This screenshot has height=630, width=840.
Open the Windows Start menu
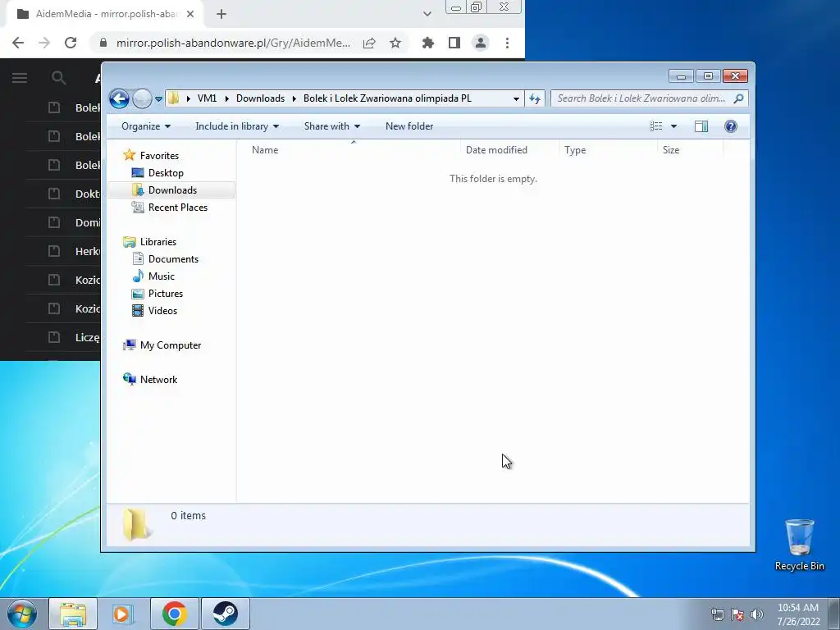coord(22,614)
